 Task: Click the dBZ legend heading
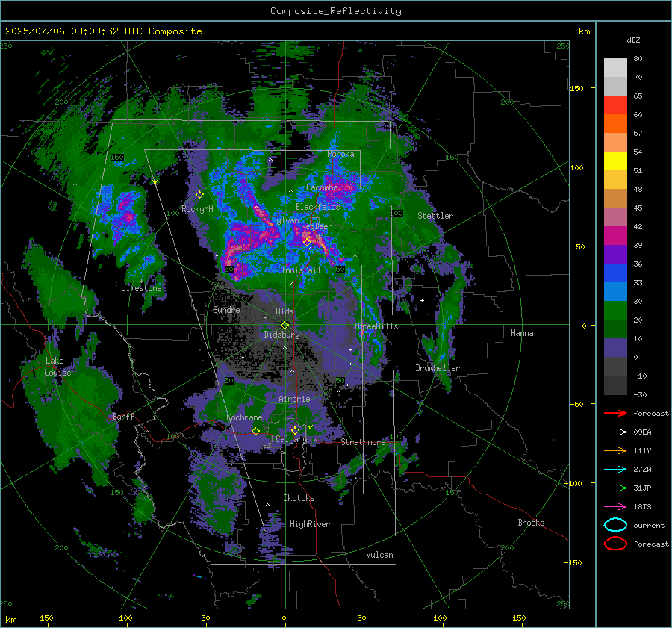pyautogui.click(x=633, y=40)
